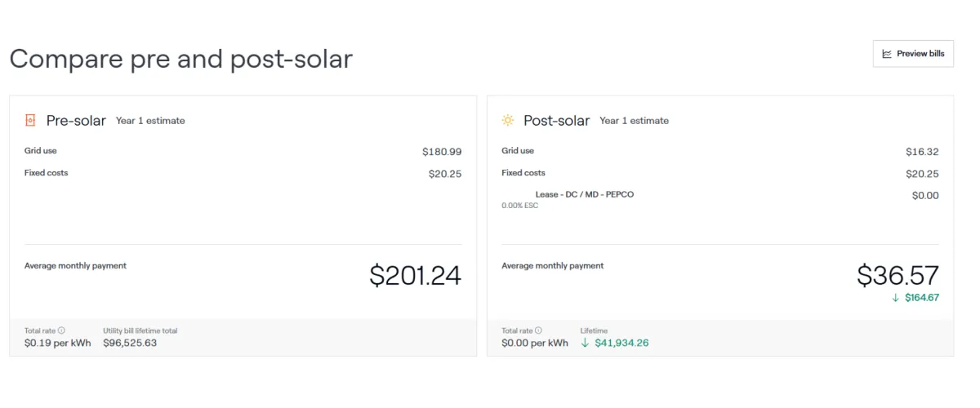The width and height of the screenshot is (980, 408).
Task: Click the Lease - DC / MD - PEPCO line
Action: click(x=585, y=195)
